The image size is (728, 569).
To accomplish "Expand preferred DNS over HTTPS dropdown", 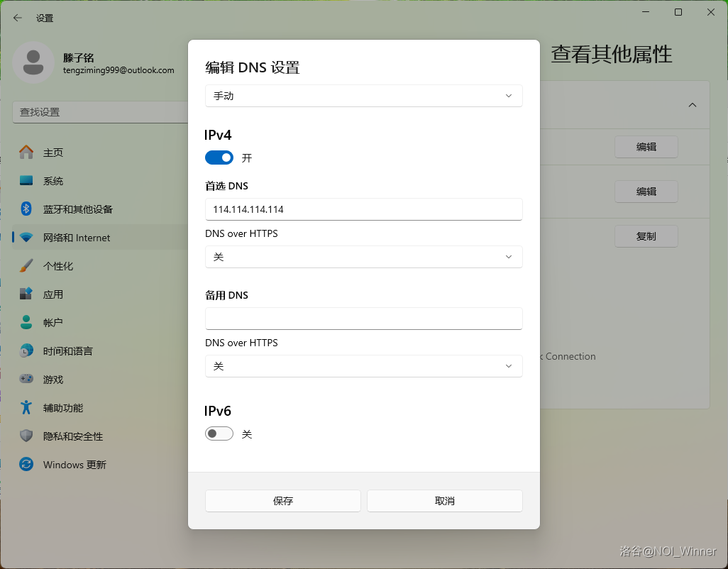I will pyautogui.click(x=363, y=257).
